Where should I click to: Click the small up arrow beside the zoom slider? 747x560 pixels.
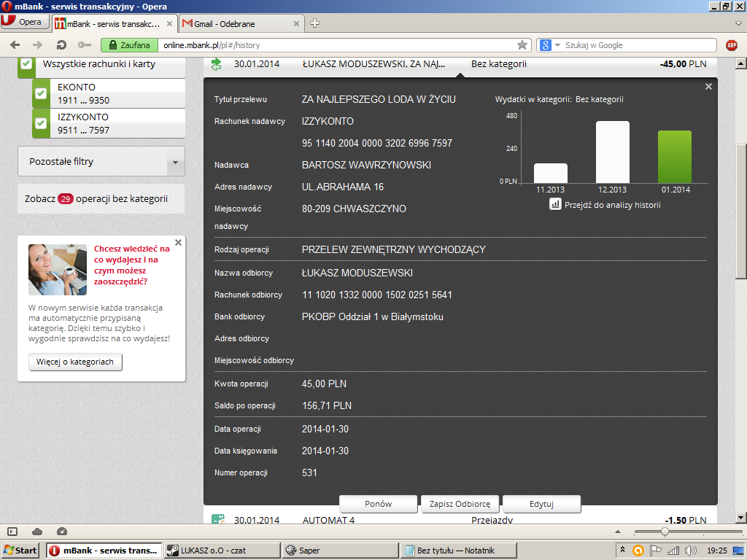pos(618,532)
